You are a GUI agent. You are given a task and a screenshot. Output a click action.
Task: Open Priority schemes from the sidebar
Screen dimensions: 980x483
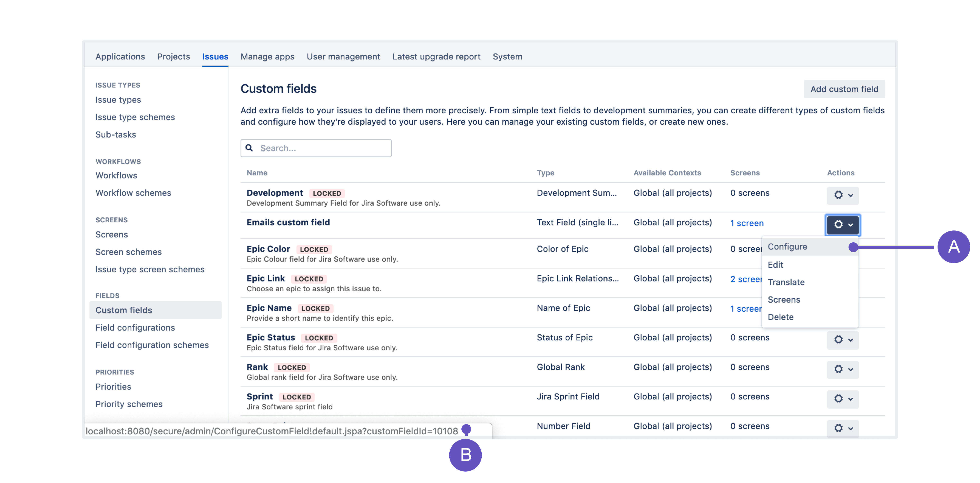point(129,404)
